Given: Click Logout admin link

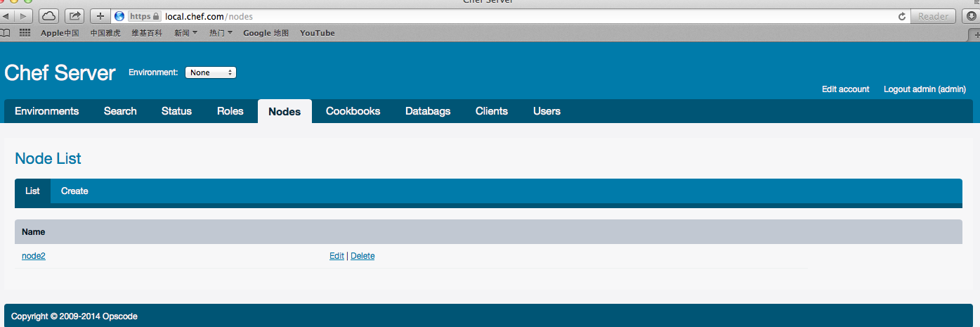Looking at the screenshot, I should tap(925, 89).
